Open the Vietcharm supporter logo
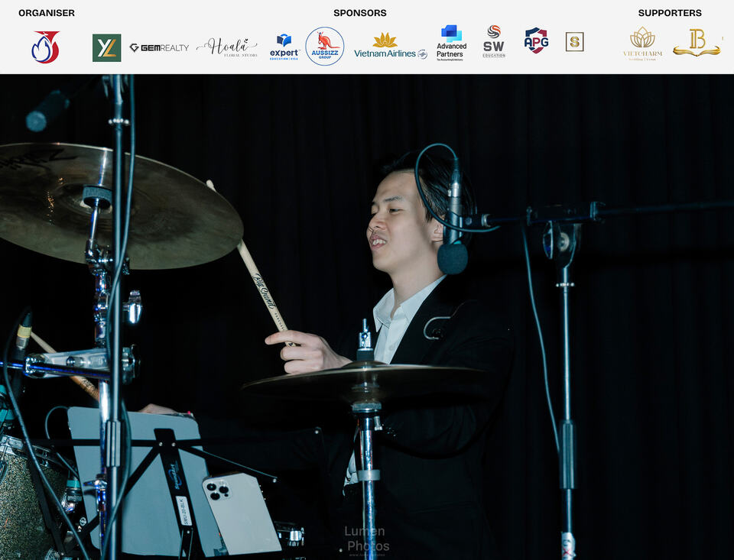 point(643,44)
